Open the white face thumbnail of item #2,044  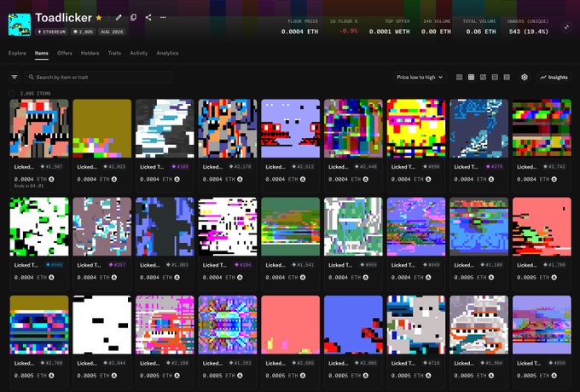(102, 325)
